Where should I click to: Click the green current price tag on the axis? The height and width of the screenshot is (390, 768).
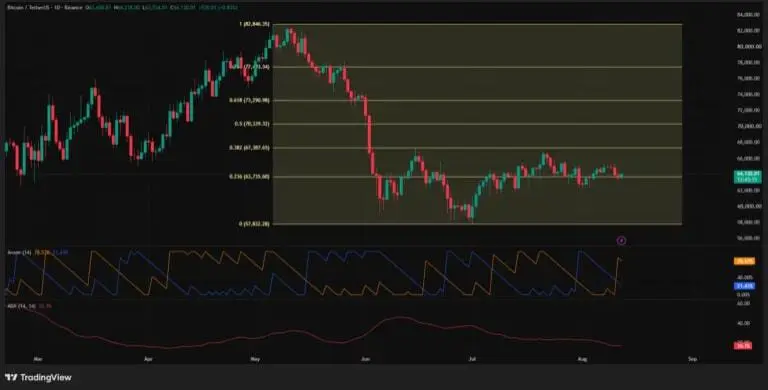coord(747,177)
